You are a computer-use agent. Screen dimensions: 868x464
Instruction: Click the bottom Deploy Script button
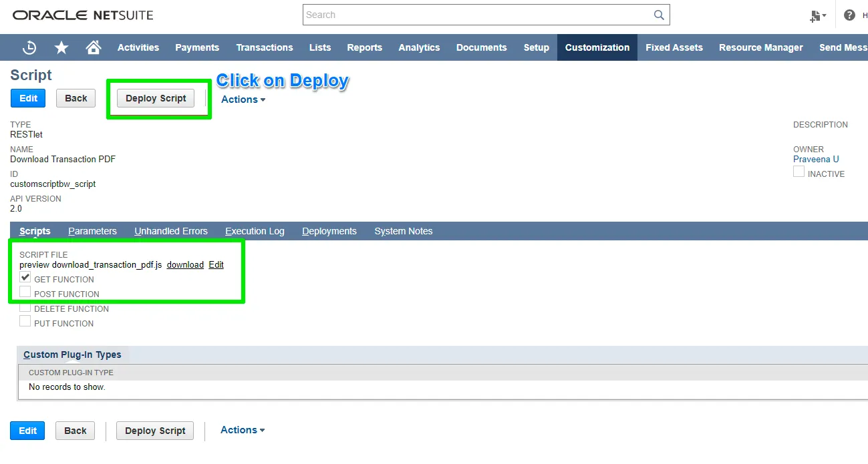click(155, 431)
